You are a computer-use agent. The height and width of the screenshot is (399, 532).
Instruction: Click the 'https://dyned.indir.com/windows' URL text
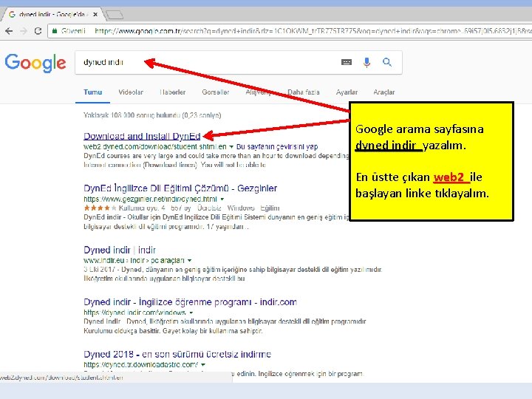134,313
